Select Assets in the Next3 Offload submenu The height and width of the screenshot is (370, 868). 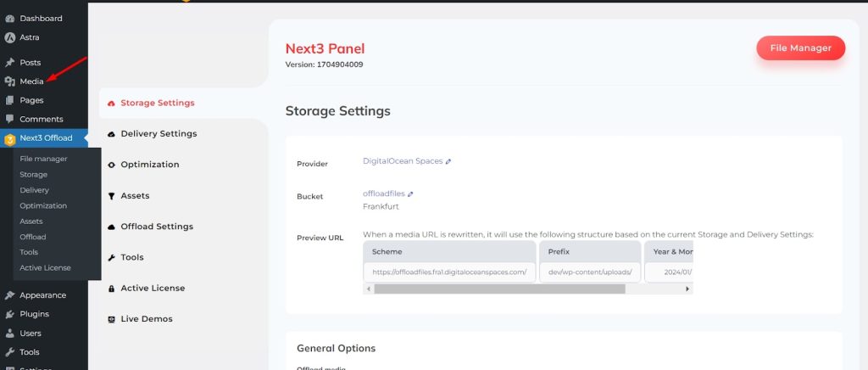tap(31, 221)
